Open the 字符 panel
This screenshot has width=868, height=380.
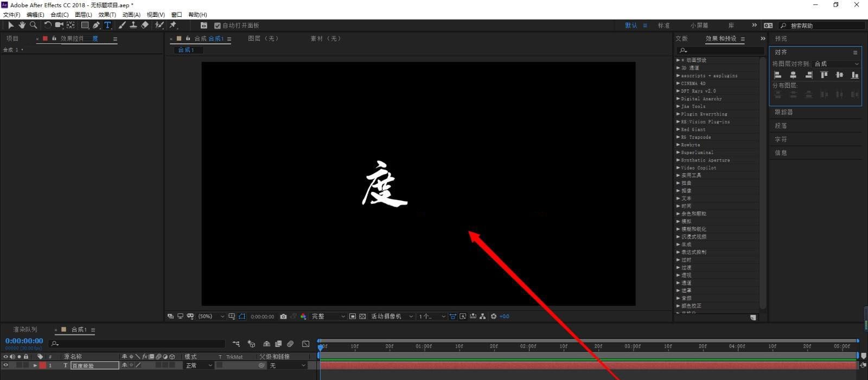pos(781,139)
